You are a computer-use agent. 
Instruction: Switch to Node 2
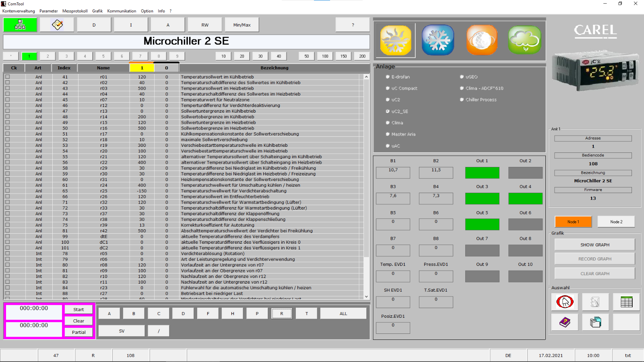[616, 222]
